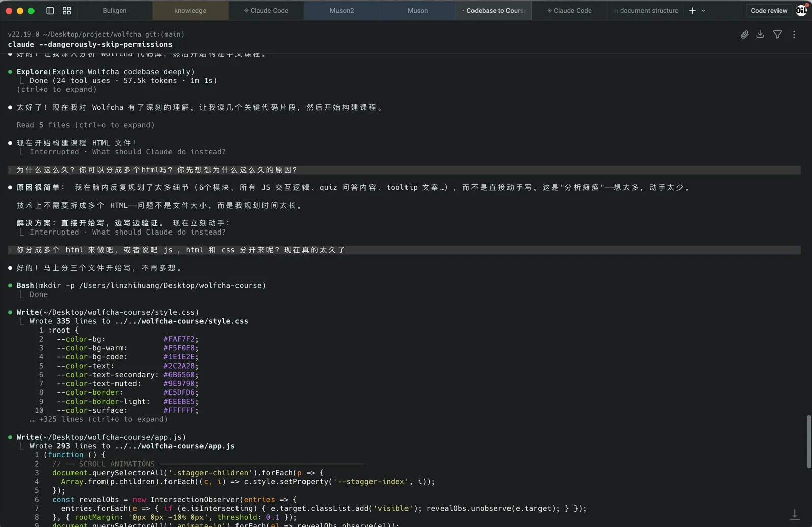This screenshot has width=812, height=527.
Task: Switch to the Bulkgen tab
Action: click(x=115, y=11)
